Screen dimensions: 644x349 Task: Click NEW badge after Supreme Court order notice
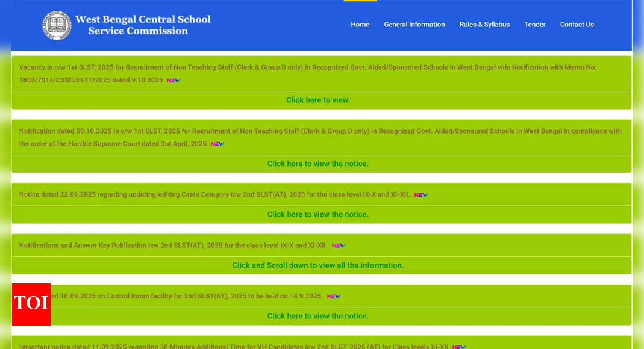click(217, 144)
